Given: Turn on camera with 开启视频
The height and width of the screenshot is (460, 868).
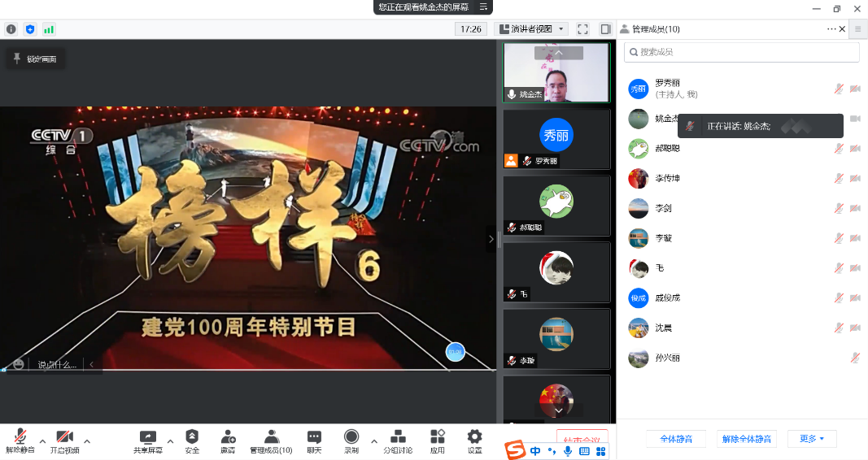Looking at the screenshot, I should pos(65,437).
